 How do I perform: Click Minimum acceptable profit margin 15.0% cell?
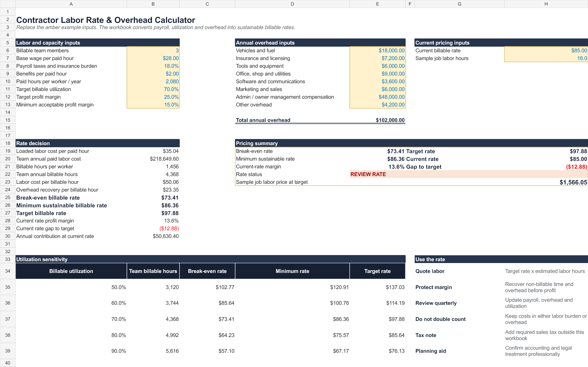pos(153,105)
